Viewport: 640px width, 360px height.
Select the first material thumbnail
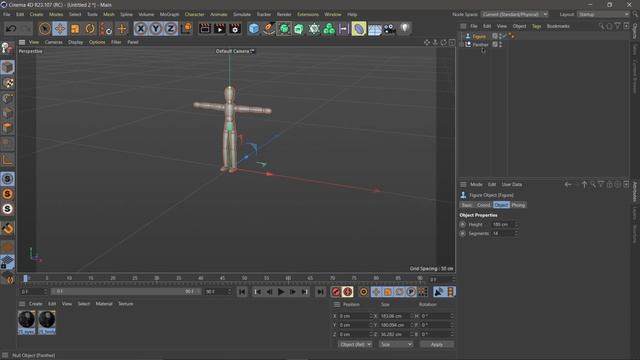point(27,322)
